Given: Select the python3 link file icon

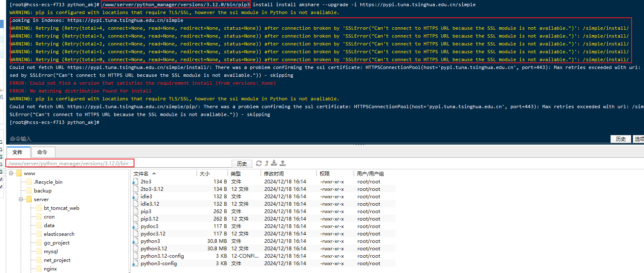Looking at the screenshot, I should click(135, 241).
